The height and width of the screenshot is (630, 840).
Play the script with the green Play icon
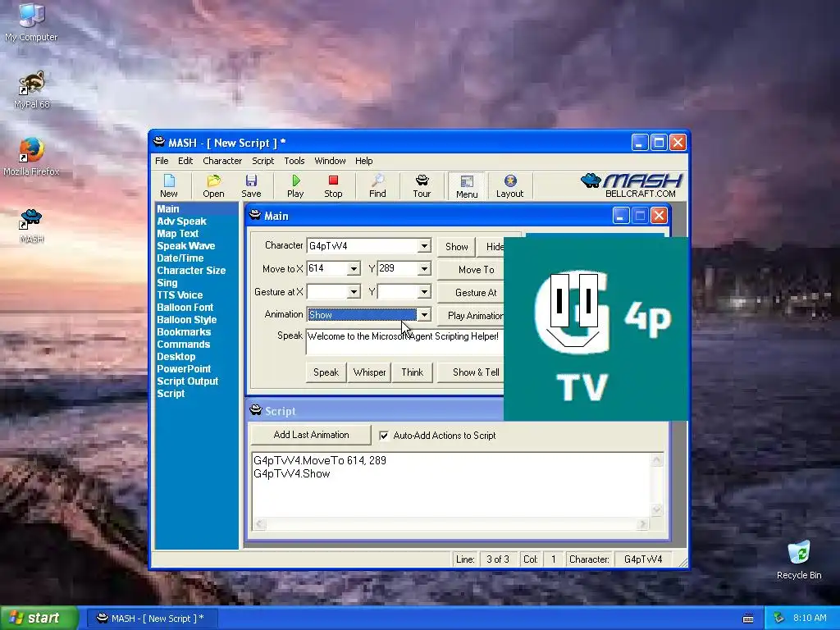coord(295,186)
